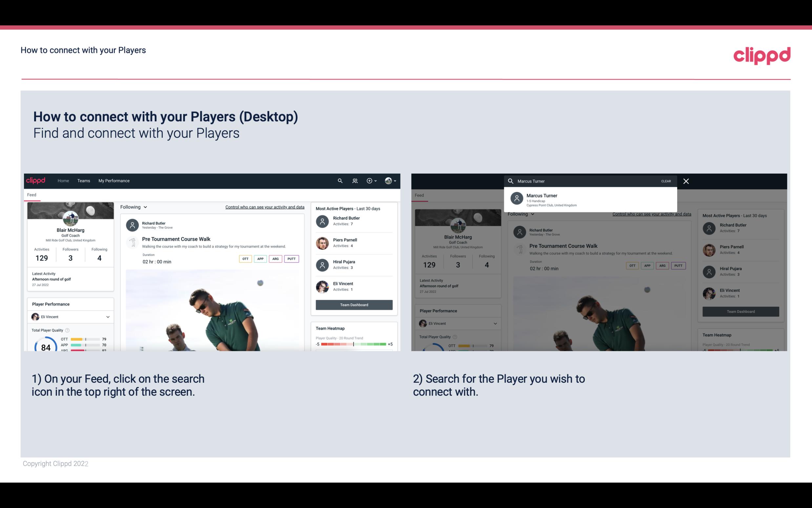Screen dimensions: 812x508
Task: Click the PUTT performance category icon
Action: pos(291,259)
